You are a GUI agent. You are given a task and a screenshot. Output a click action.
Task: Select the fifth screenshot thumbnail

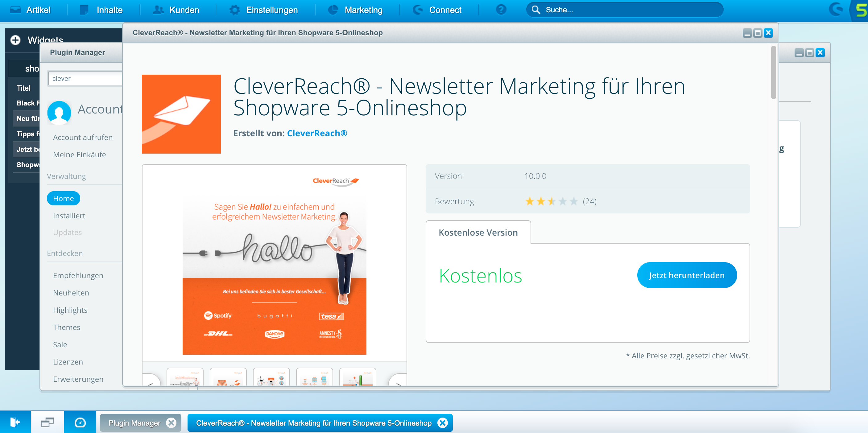click(x=358, y=377)
